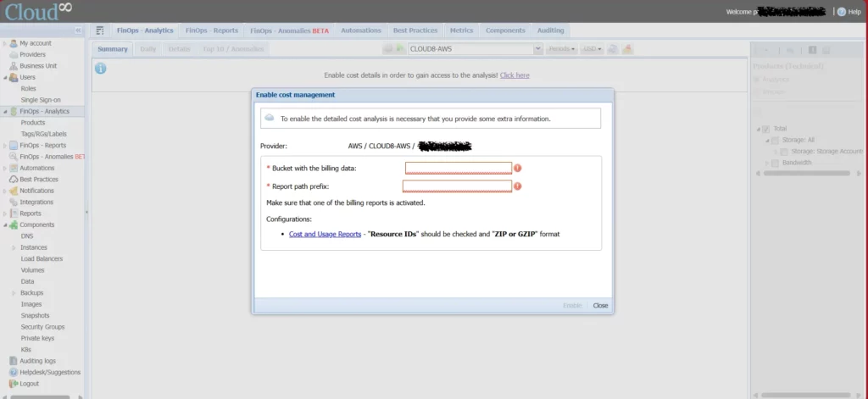Click the Helpdesk/Suggestions icon in sidebar
This screenshot has width=868, height=399.
[x=14, y=372]
